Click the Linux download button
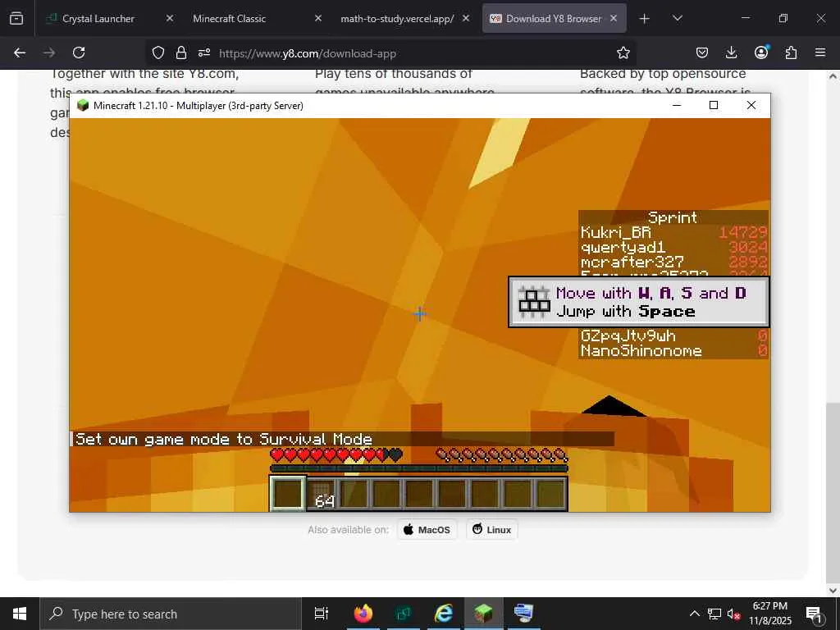 (x=492, y=530)
